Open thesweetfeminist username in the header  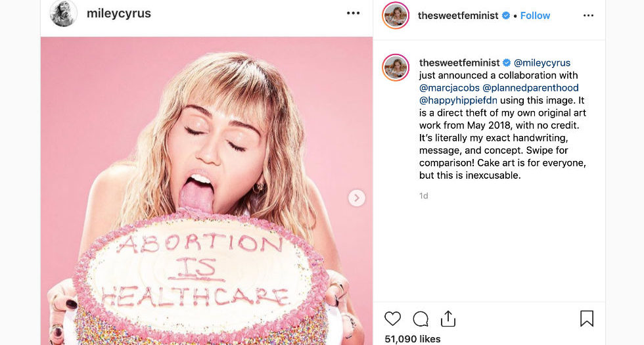(458, 16)
